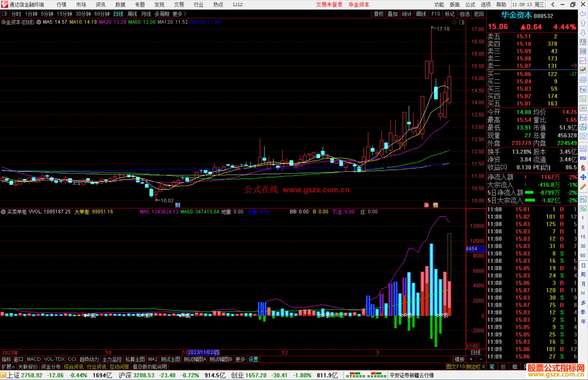Toggle the panel icon left of 分时
The image size is (588, 380).
(x=4, y=14)
